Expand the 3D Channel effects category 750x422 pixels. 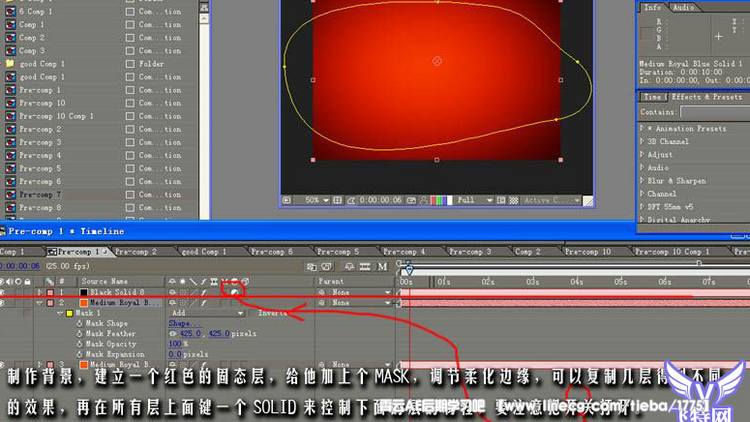pyautogui.click(x=642, y=142)
